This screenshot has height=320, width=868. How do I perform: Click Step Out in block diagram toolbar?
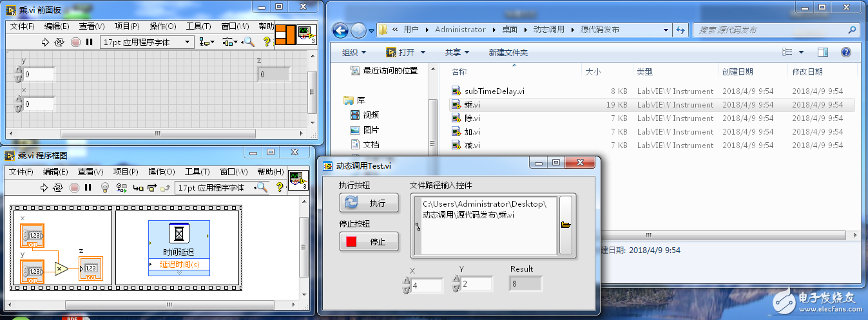click(x=166, y=188)
